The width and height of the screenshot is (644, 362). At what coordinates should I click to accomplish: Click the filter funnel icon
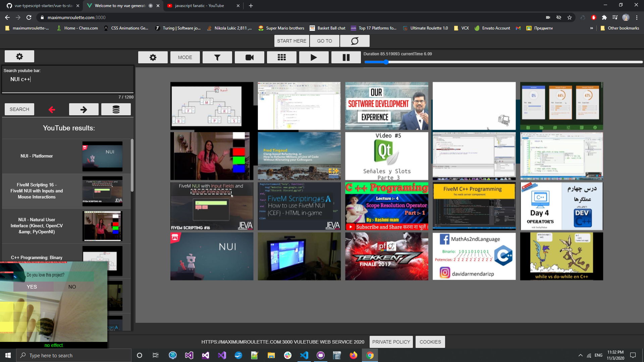[x=217, y=57]
